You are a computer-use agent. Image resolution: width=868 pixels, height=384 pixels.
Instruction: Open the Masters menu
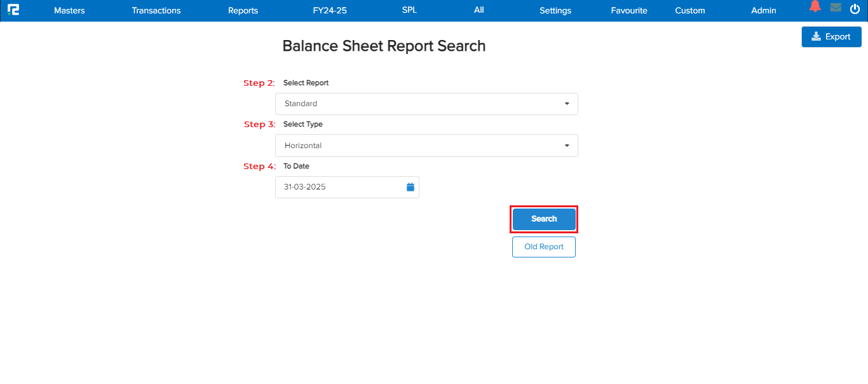(x=69, y=10)
